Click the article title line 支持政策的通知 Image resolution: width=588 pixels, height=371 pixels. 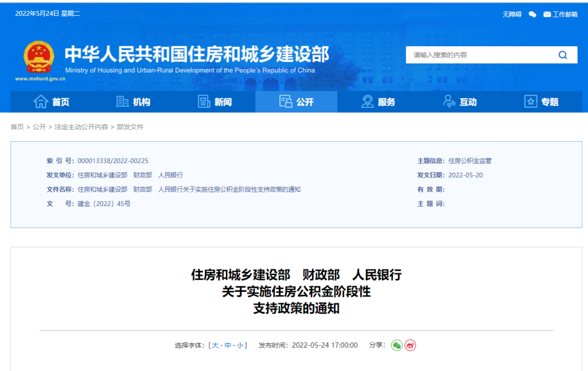[x=296, y=308]
